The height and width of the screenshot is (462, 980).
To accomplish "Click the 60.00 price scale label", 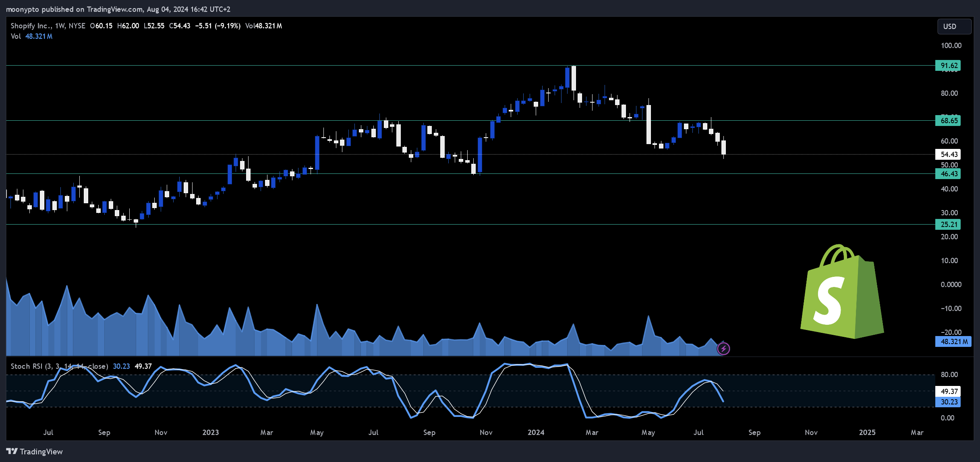I will (x=949, y=141).
